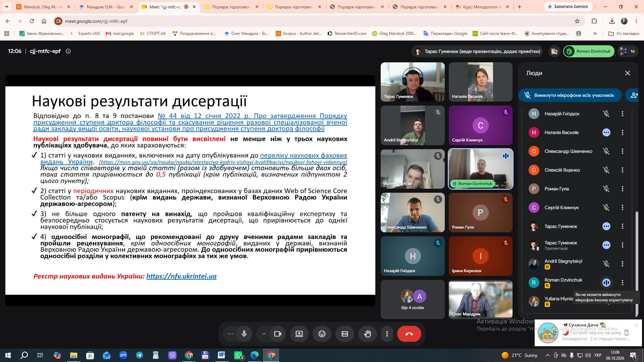Mute all participants with Вимкнути мікрофони всіх учасників
The height and width of the screenshot is (362, 644).
[x=570, y=95]
